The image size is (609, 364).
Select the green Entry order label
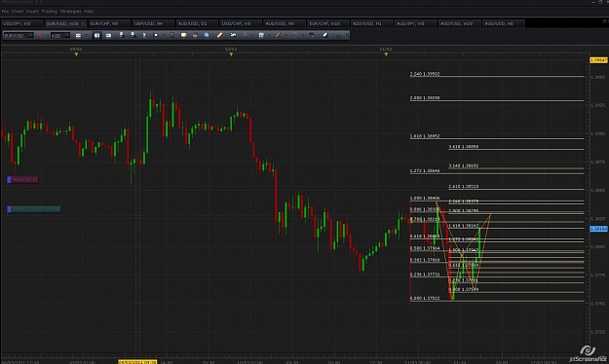34,209
